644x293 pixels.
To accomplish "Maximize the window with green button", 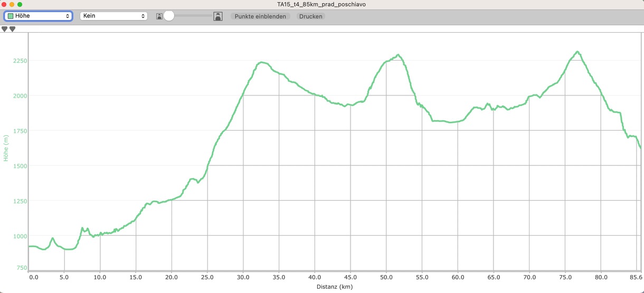I will 20,4.
